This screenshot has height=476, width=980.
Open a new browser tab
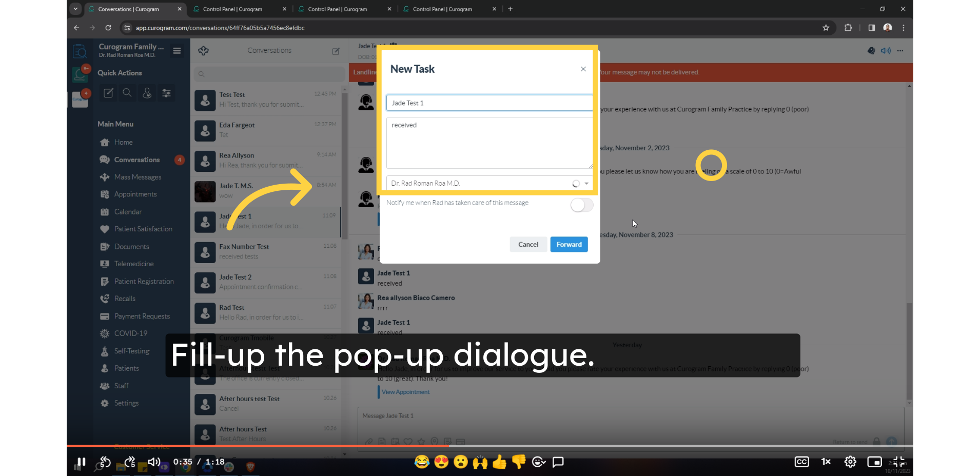click(510, 9)
